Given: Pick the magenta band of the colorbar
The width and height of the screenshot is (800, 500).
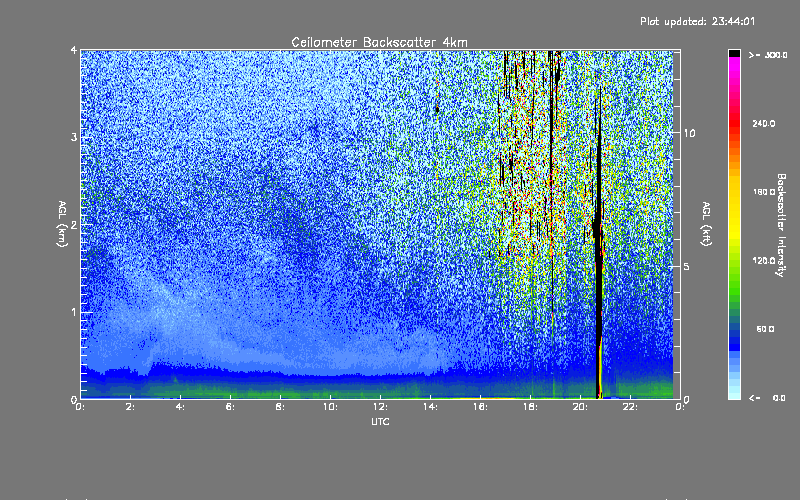Looking at the screenshot, I should pyautogui.click(x=734, y=66).
